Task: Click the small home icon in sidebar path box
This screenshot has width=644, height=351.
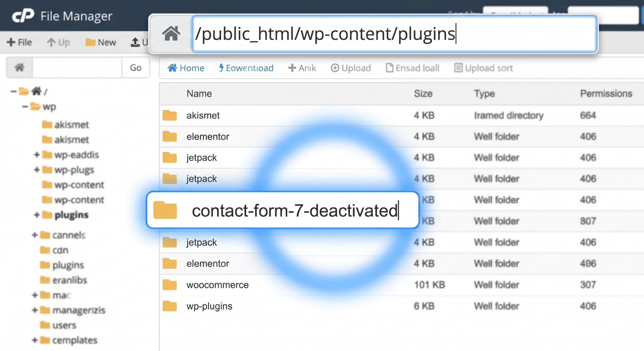Action: [x=19, y=67]
